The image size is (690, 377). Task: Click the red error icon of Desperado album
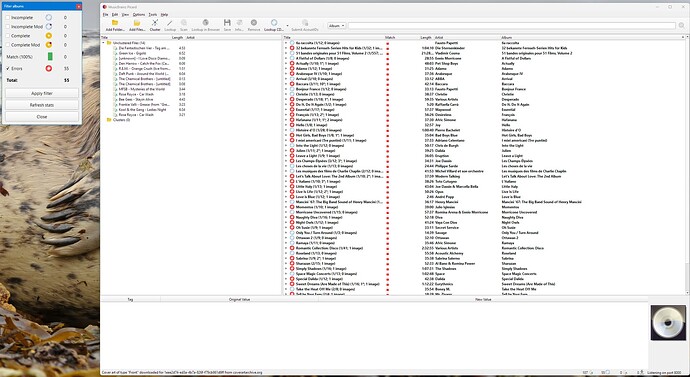pos(292,99)
